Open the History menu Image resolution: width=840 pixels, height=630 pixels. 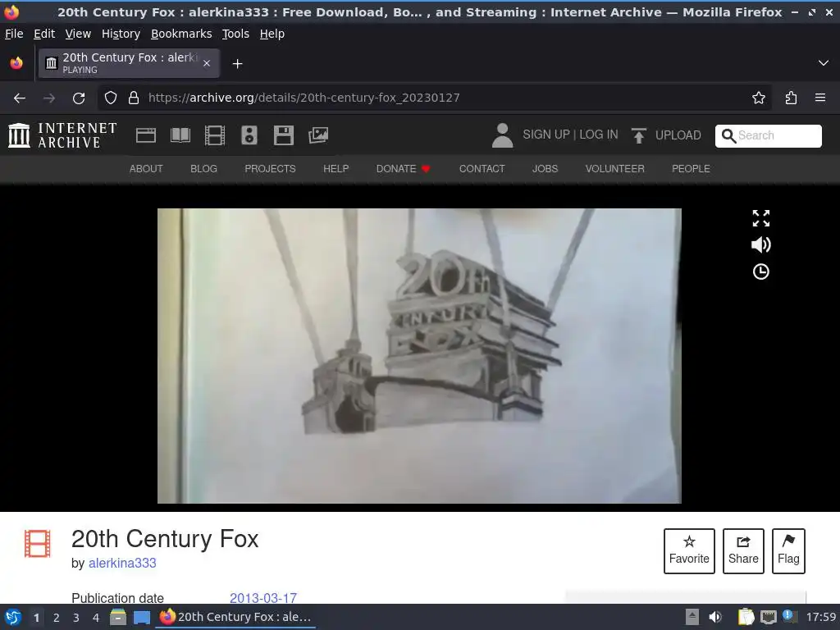(121, 34)
